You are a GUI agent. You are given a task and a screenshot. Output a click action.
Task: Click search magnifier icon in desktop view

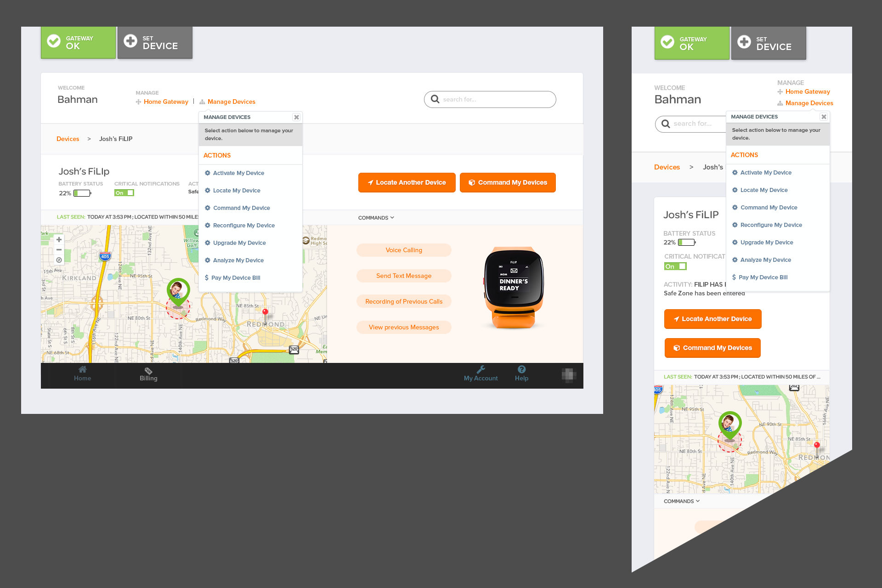(435, 99)
